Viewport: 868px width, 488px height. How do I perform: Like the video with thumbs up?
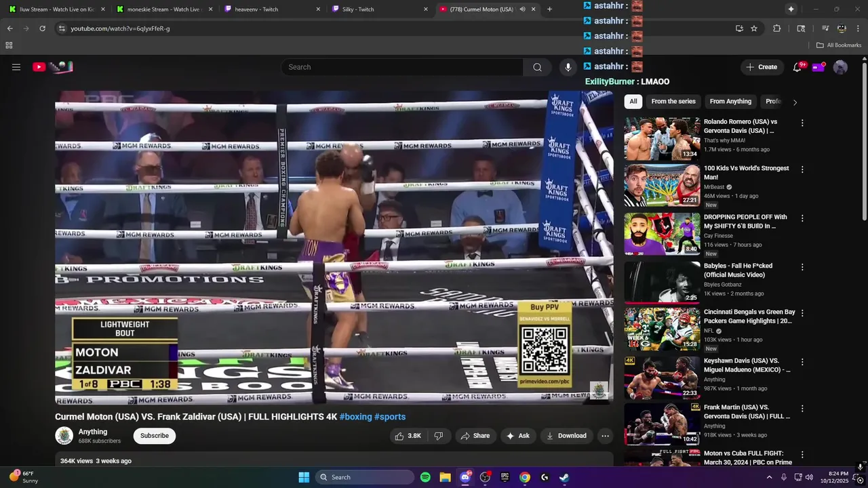(x=408, y=436)
